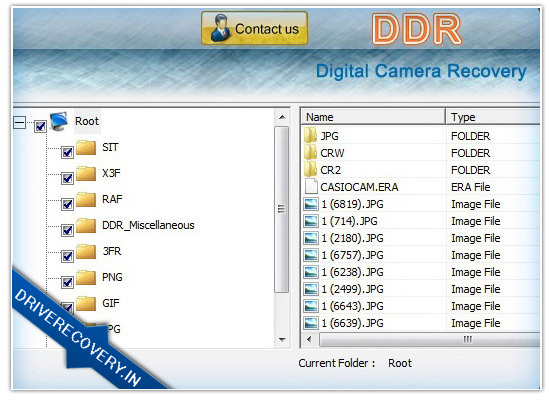550x400 pixels.
Task: Select file name 1 (6639).JPG
Action: (352, 323)
